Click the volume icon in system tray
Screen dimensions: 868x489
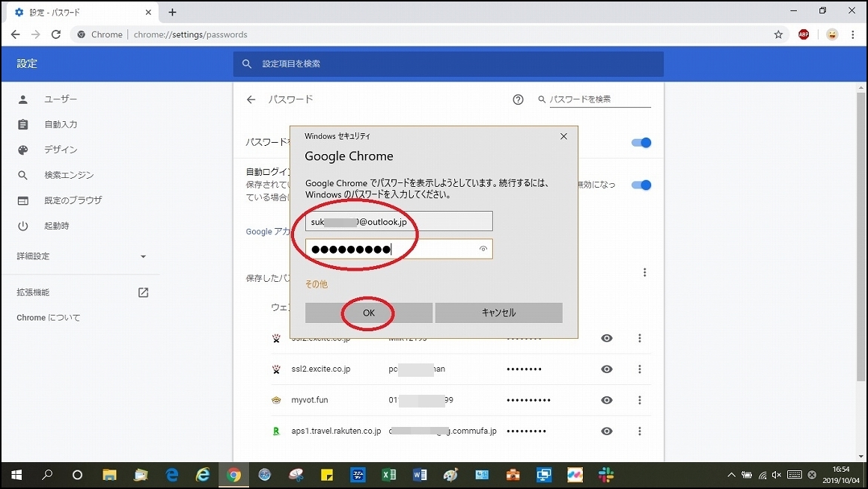pyautogui.click(x=777, y=476)
